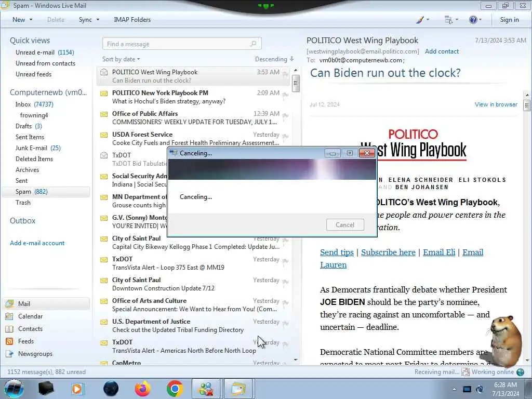
Task: Click the Calendar icon in sidebar
Action: pos(9,316)
